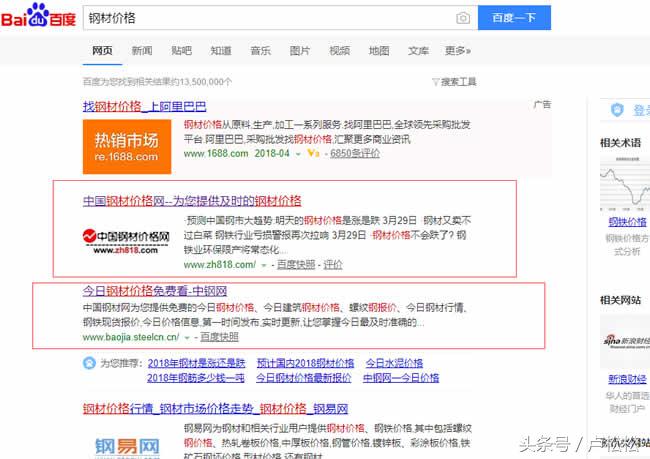The image size is (650, 459).
Task: Expand arrow next to www.zh818.com/
Action: tap(264, 265)
